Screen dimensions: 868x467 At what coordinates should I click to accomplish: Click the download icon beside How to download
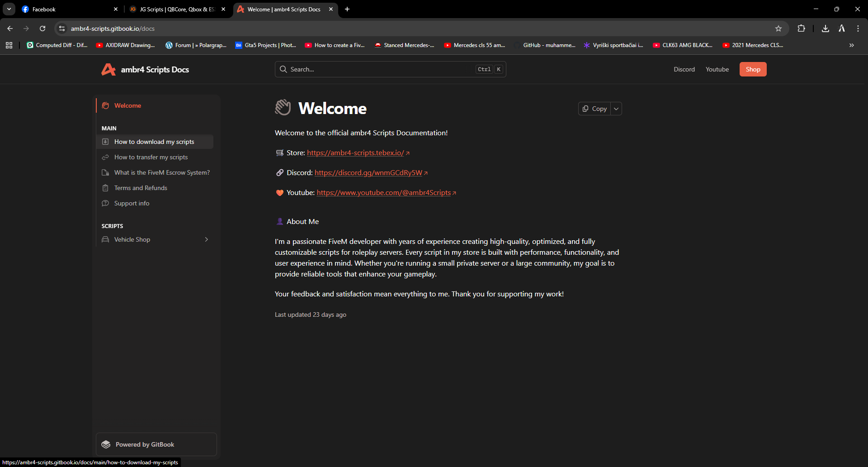[105, 142]
